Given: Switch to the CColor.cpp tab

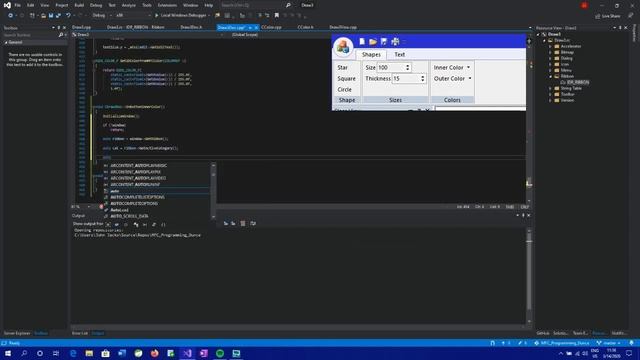Looking at the screenshot, I should [271, 27].
